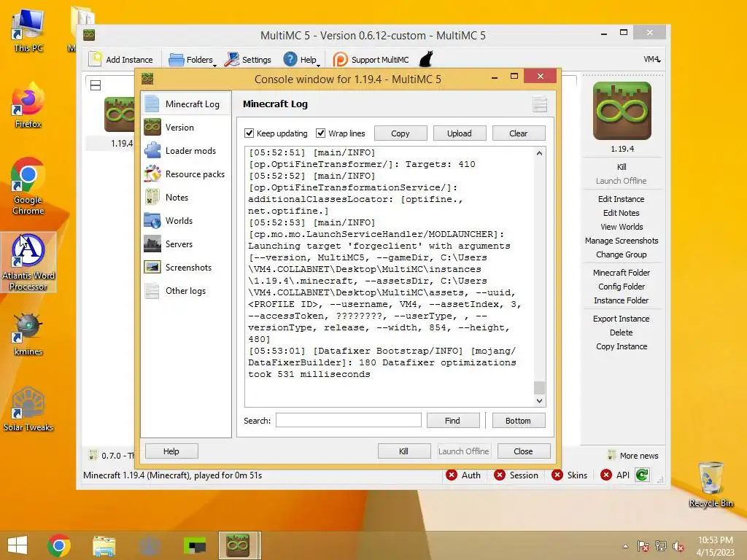Click the log scrollbar up arrow
Viewport: 747px width, 560px height.
(539, 153)
